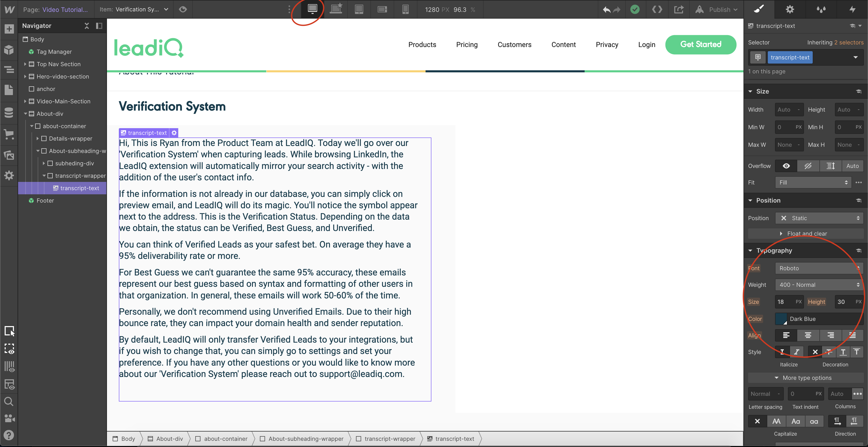The image size is (868, 447).
Task: Open the transcript-text element settings gear
Action: [174, 133]
